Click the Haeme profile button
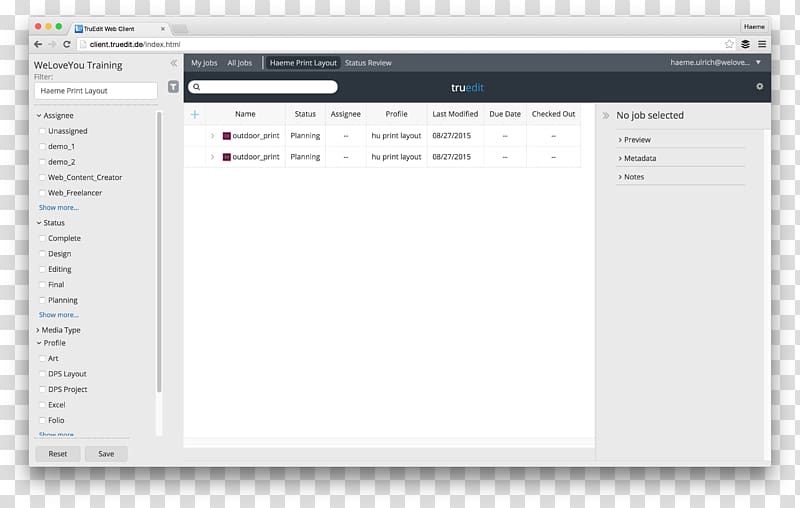 [754, 27]
